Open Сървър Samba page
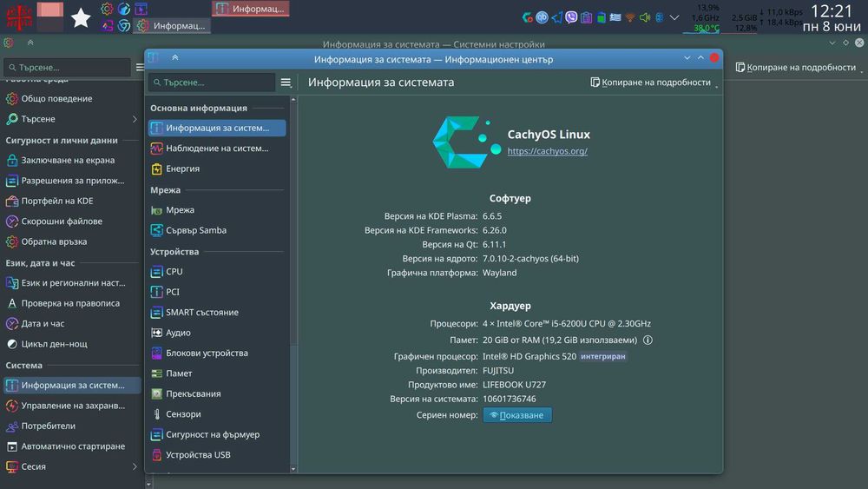The width and height of the screenshot is (868, 489). point(216,230)
